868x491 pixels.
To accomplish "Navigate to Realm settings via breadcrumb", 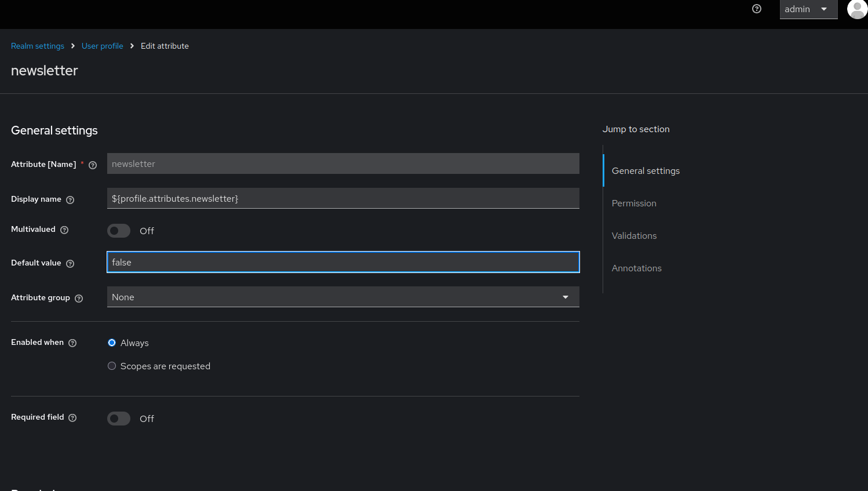I will click(x=38, y=46).
